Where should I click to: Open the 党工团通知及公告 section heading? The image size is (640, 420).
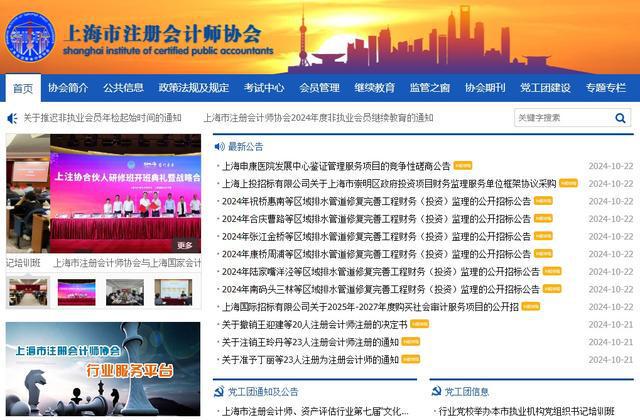[263, 392]
